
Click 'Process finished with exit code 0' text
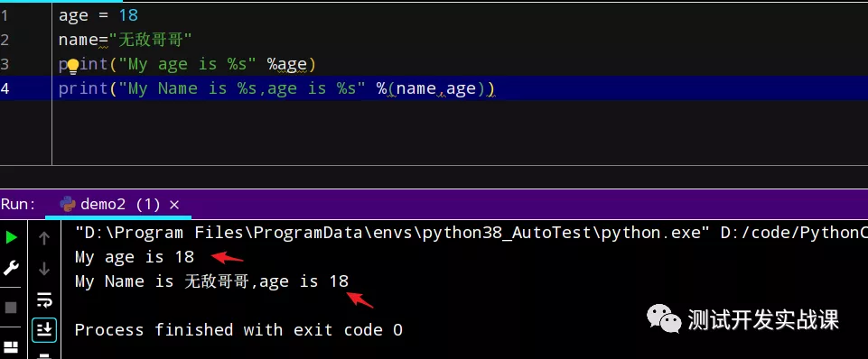coord(238,330)
